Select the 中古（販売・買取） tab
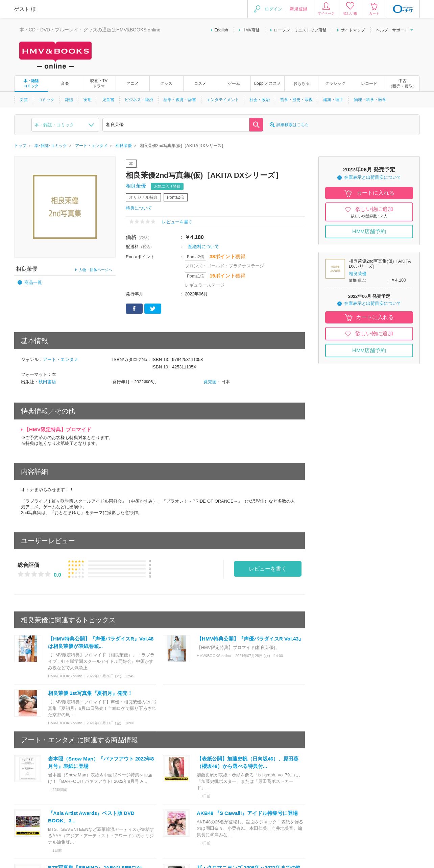Viewport: 434px width, 868px height. (x=403, y=83)
